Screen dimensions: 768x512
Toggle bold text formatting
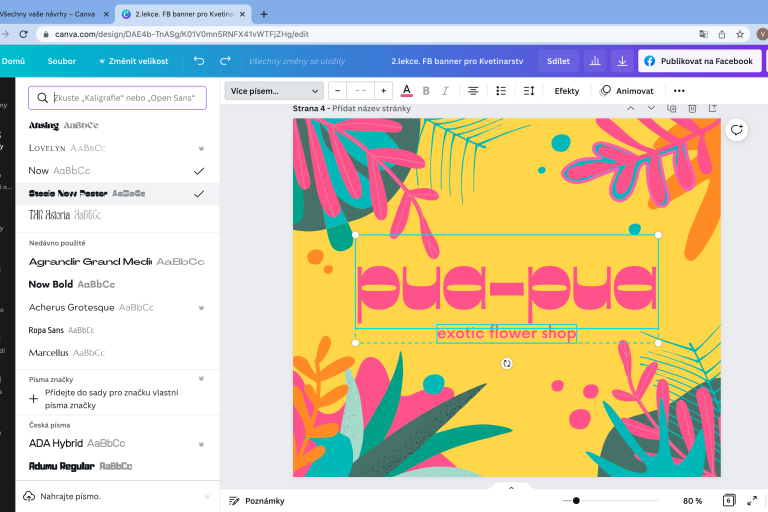[426, 91]
